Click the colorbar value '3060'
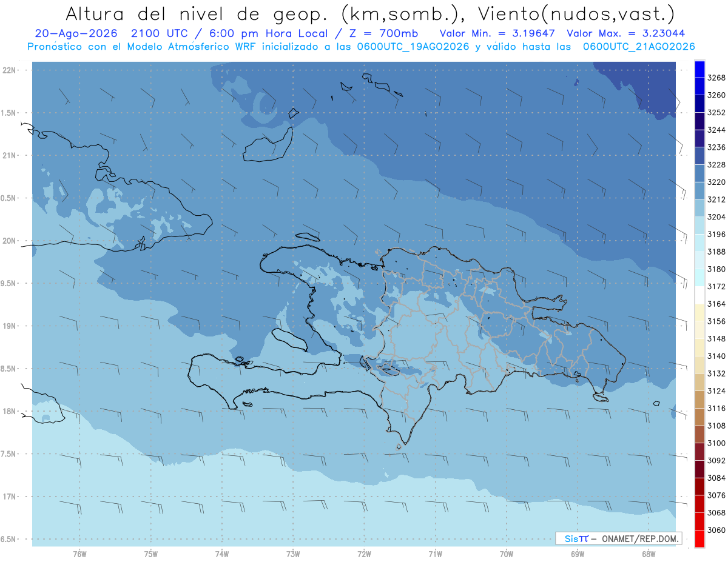728x562 pixels. [x=716, y=530]
